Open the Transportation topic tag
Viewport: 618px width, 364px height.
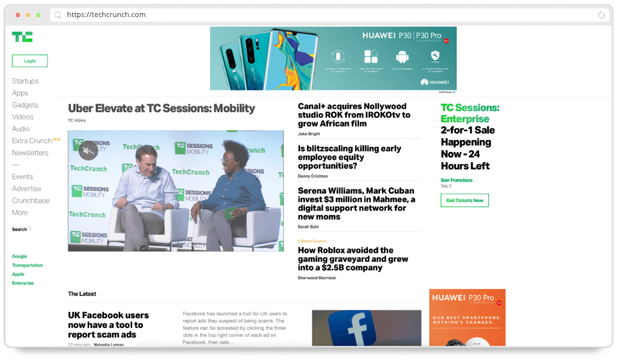[28, 265]
